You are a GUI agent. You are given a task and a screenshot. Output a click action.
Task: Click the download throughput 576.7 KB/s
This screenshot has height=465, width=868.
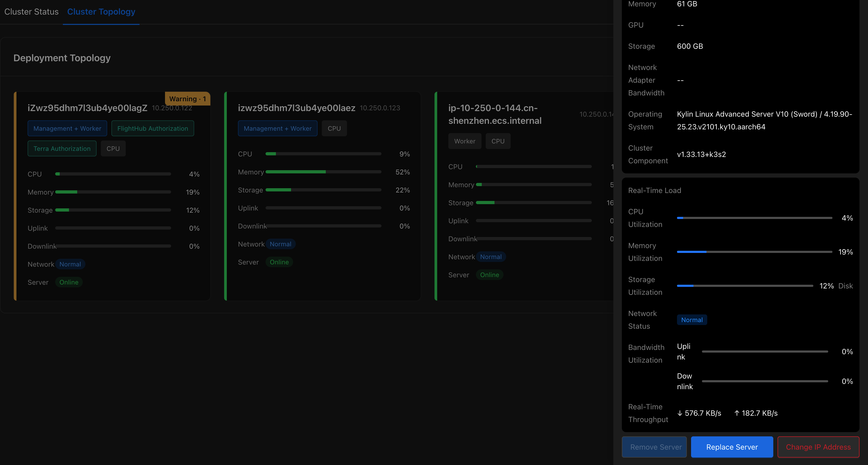(699, 413)
